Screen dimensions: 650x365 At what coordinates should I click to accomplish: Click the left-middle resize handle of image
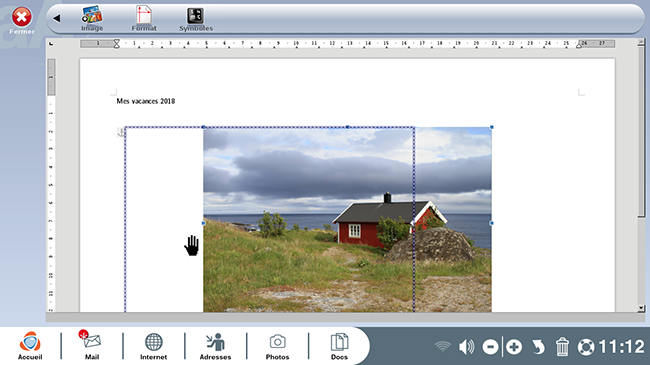click(x=203, y=223)
